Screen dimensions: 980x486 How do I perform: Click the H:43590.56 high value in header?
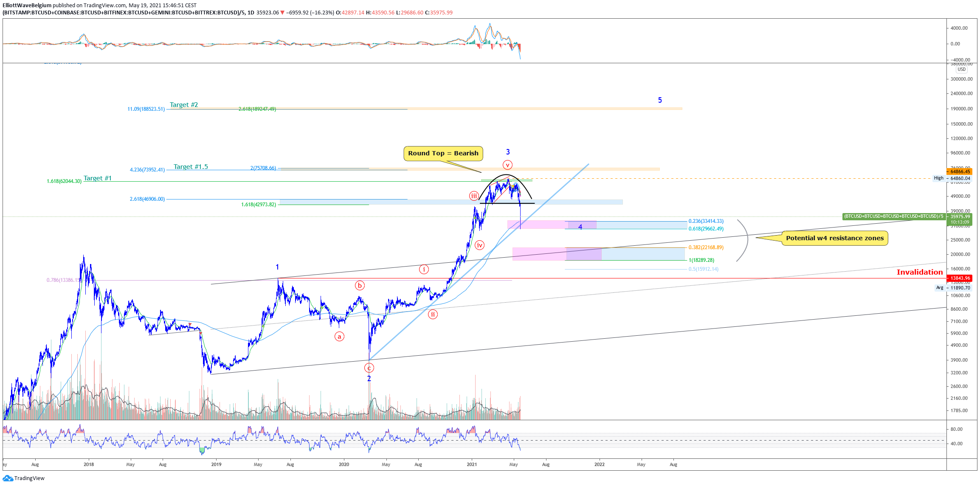(380, 13)
